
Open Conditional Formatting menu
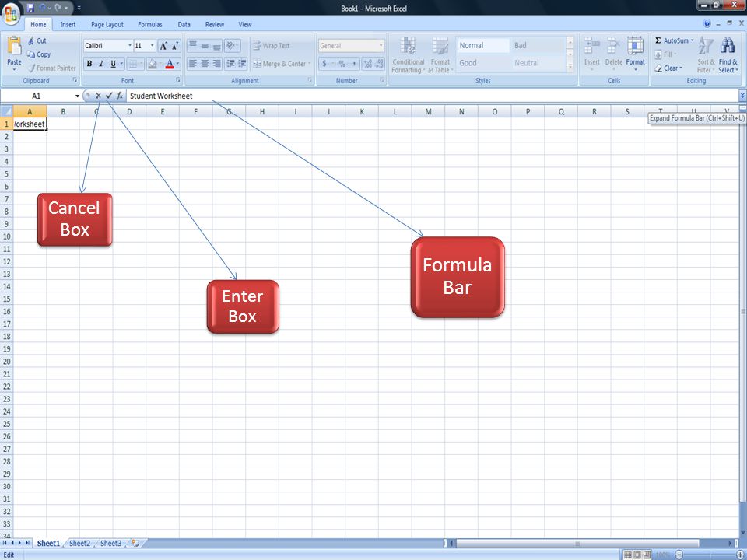[x=409, y=55]
